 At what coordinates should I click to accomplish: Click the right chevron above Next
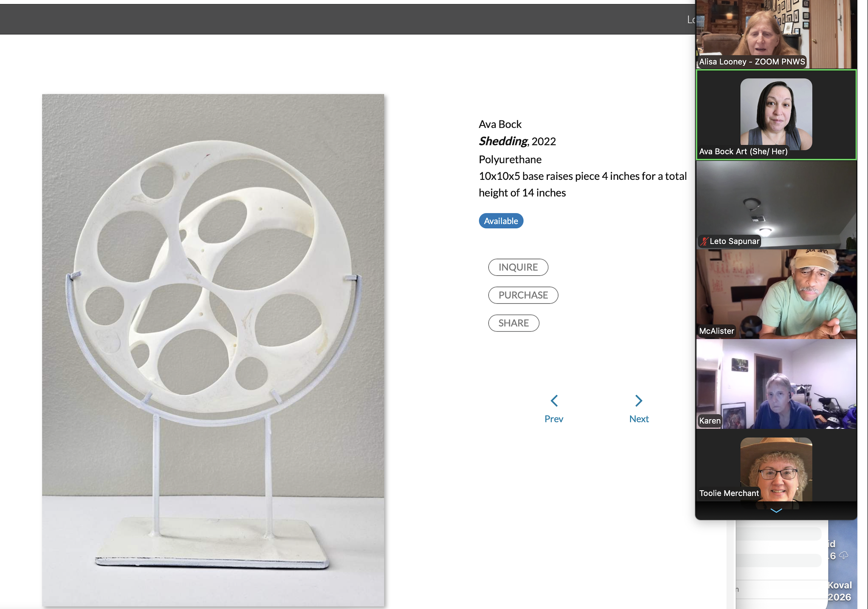pyautogui.click(x=639, y=401)
